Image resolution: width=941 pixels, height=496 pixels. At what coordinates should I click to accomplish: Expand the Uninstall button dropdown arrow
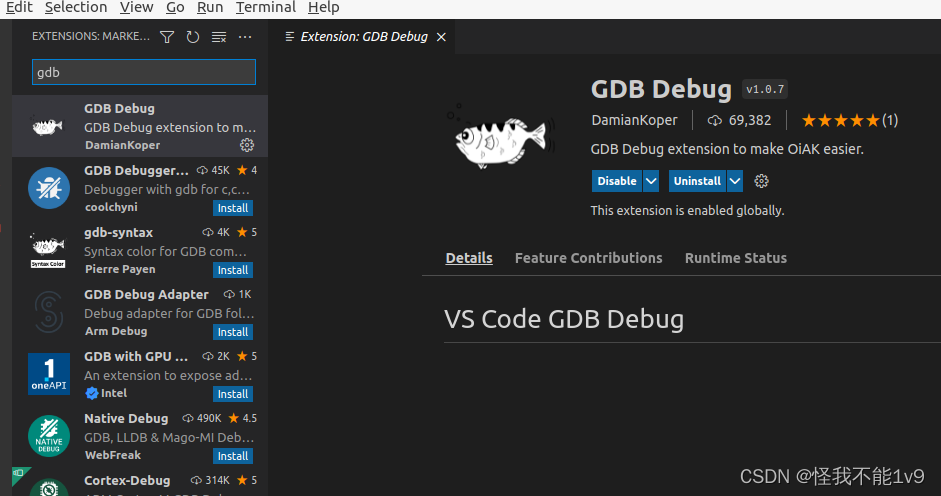735,181
